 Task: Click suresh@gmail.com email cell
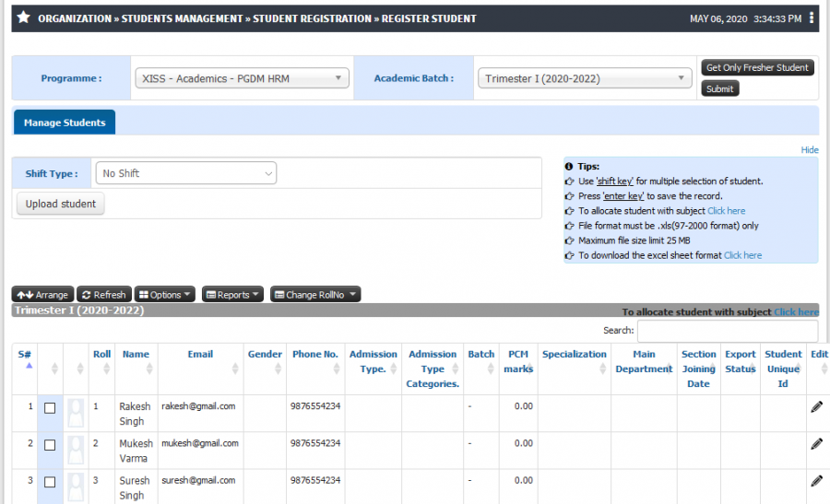point(198,480)
